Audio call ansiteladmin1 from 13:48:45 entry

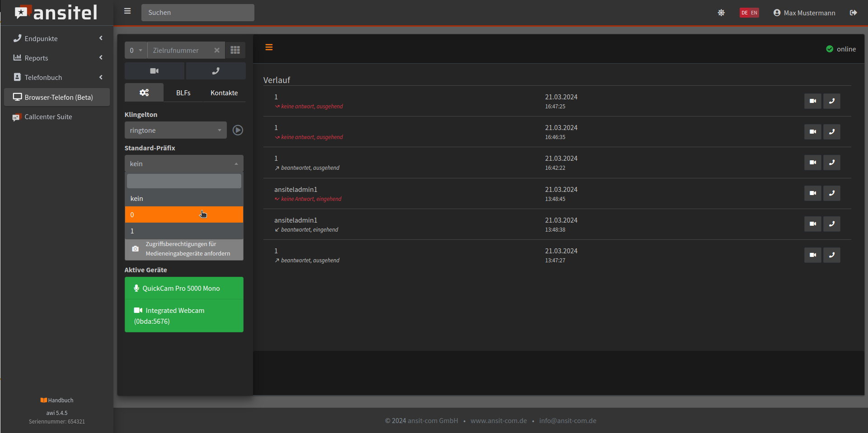831,193
